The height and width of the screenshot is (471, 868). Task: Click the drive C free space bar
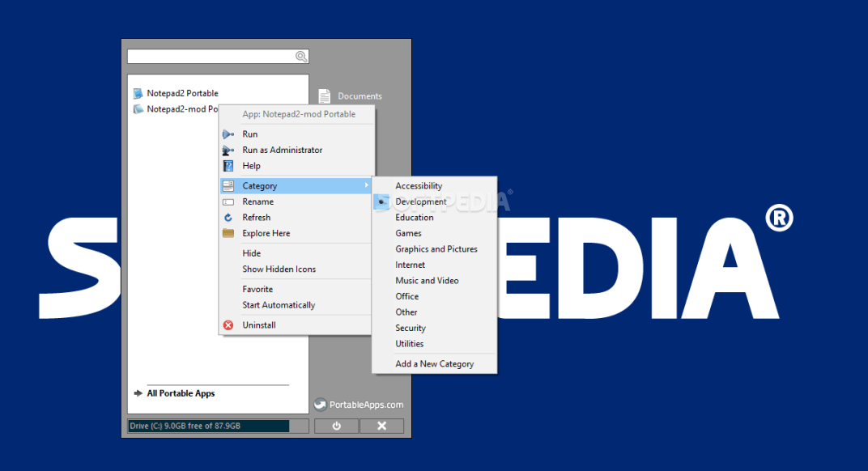coord(218,426)
